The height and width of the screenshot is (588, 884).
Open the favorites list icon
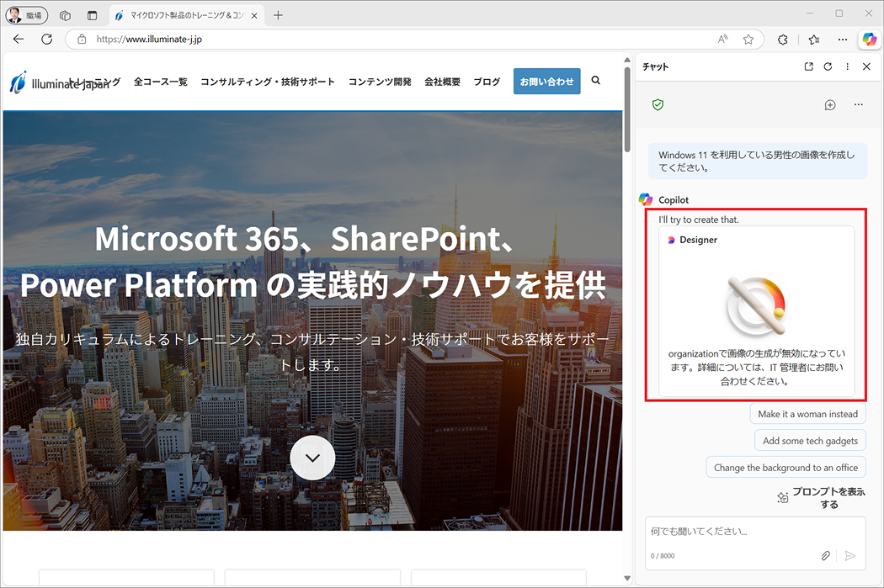(814, 40)
